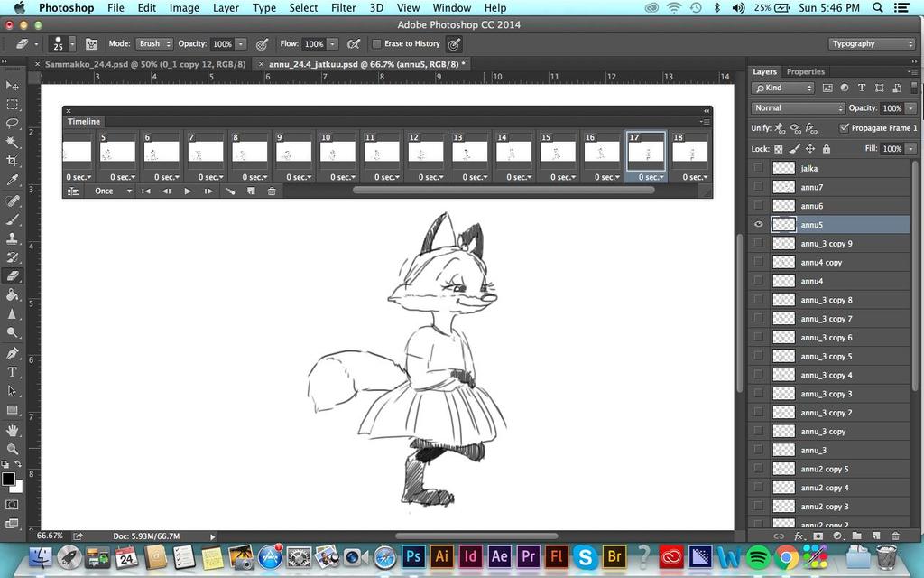Screen dimensions: 924x578
Task: Toggle the brush panel icon in options bar
Action: coord(91,44)
